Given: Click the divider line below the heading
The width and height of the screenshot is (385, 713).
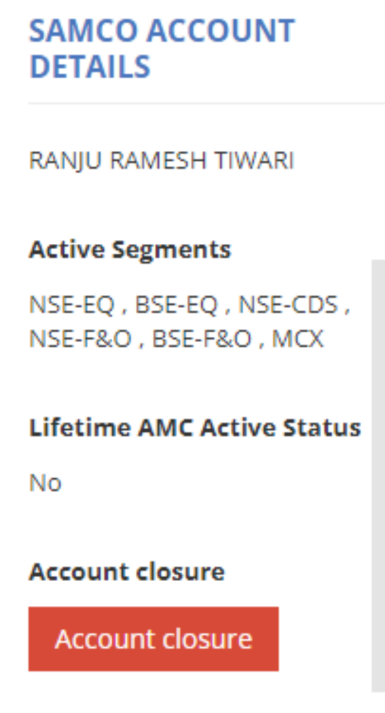Looking at the screenshot, I should (x=207, y=104).
